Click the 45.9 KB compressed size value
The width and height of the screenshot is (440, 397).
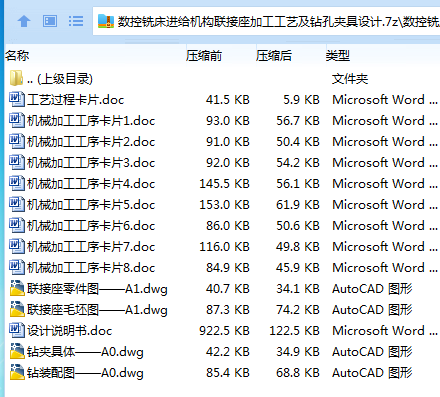coord(298,268)
